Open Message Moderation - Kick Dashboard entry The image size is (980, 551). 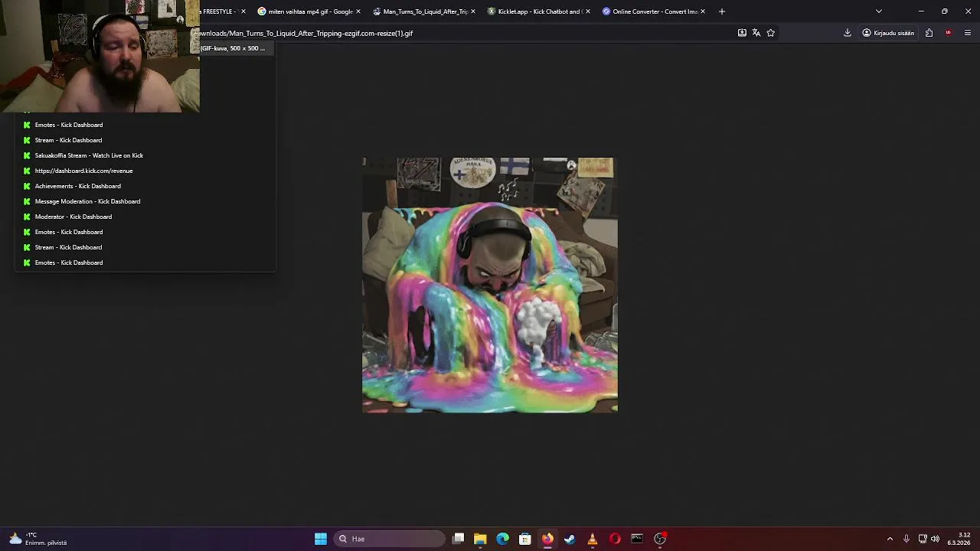point(145,201)
